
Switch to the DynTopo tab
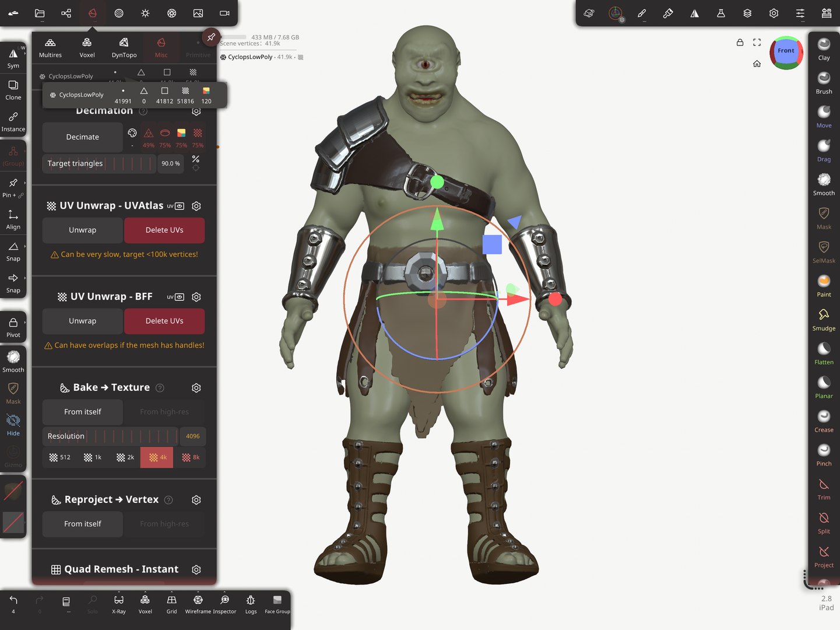point(124,48)
